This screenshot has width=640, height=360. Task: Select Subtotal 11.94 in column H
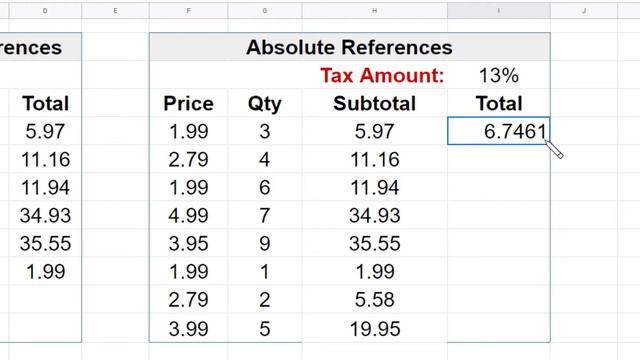click(375, 187)
